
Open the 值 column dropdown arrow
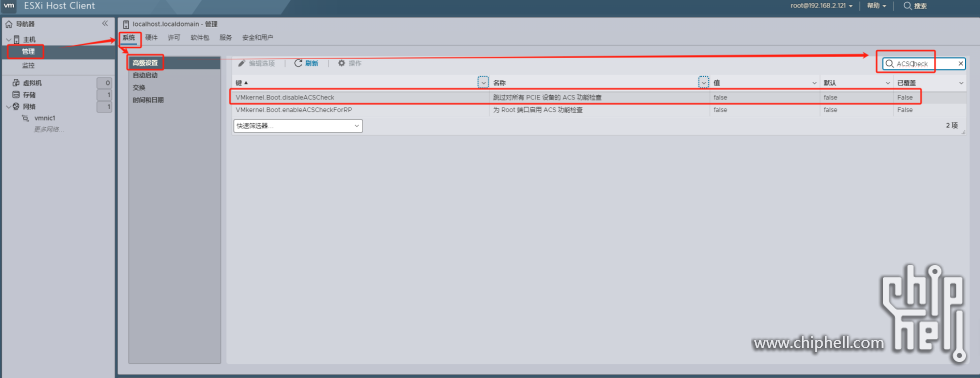[x=814, y=82]
